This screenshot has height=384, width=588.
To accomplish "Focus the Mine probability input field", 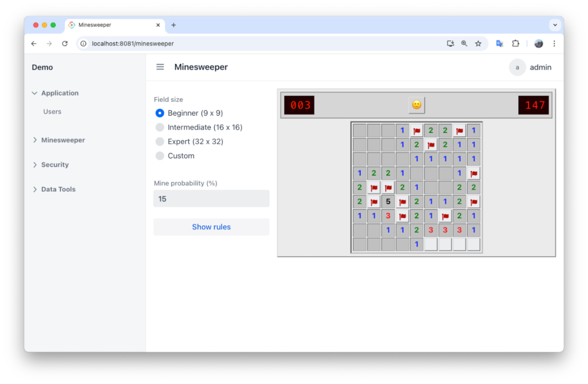I will click(x=211, y=199).
